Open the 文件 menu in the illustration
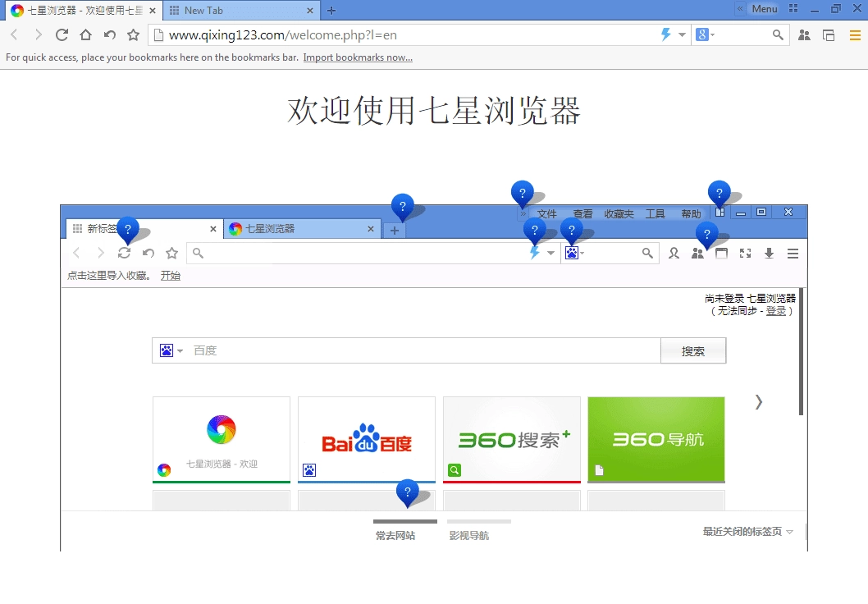The width and height of the screenshot is (868, 604). (x=547, y=213)
